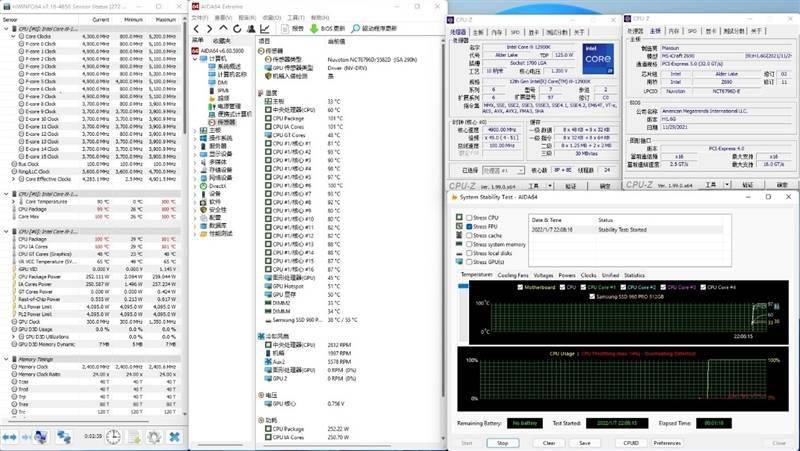Toggle the Stress GPU(s) checkbox
Screen dimensions: 800x451
(x=469, y=262)
